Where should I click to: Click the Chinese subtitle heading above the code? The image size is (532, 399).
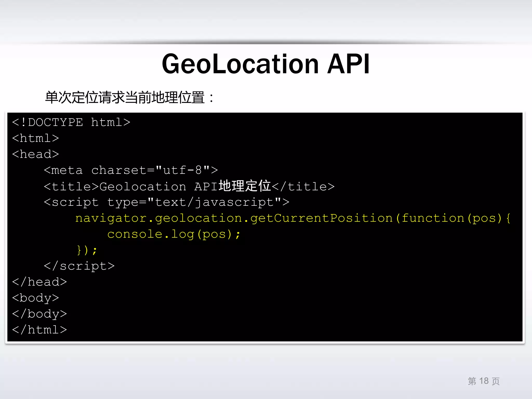129,98
